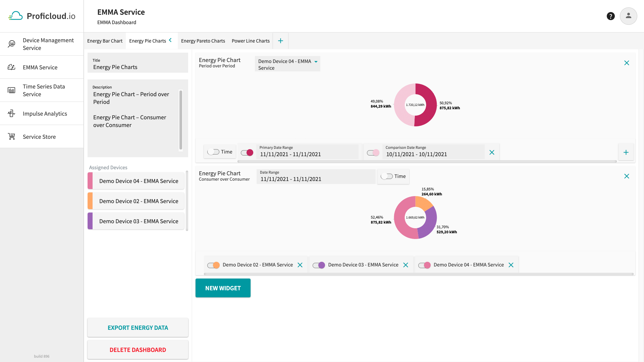Toggle the Primary Date Range series
Screen dimensions: 644x362
tap(247, 153)
